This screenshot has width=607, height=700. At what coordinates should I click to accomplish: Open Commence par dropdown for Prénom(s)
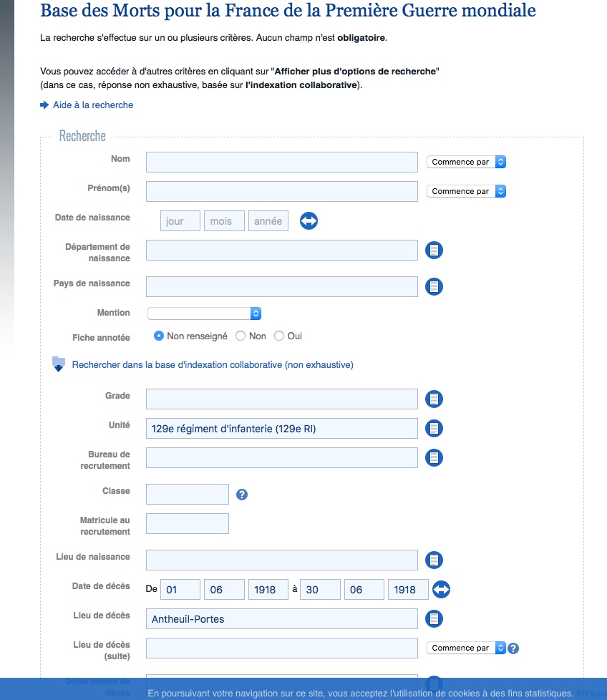pyautogui.click(x=466, y=191)
